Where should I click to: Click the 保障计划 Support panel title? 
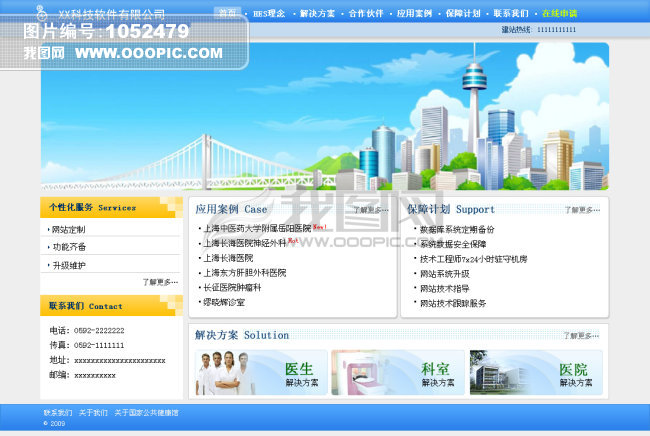pos(451,209)
